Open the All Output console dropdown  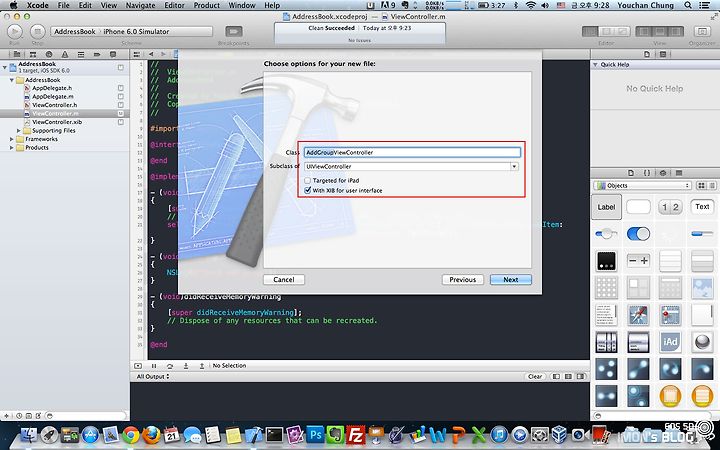coord(153,377)
